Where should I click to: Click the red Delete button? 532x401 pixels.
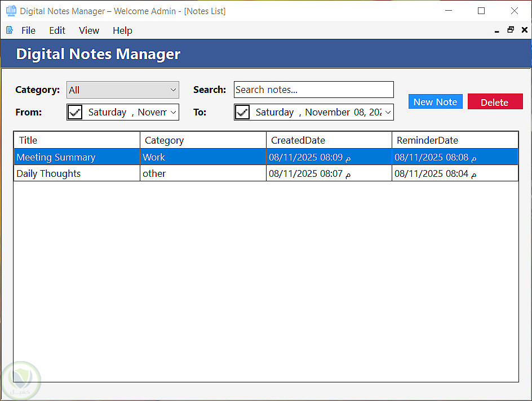pyautogui.click(x=495, y=102)
